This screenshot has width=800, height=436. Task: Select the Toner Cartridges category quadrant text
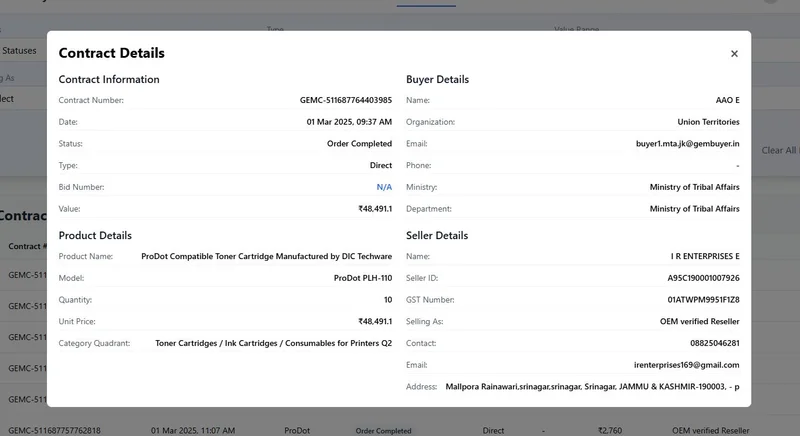(273, 343)
